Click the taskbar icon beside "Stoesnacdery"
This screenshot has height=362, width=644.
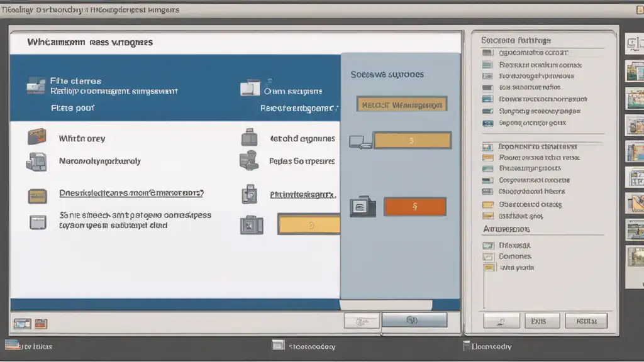278,345
